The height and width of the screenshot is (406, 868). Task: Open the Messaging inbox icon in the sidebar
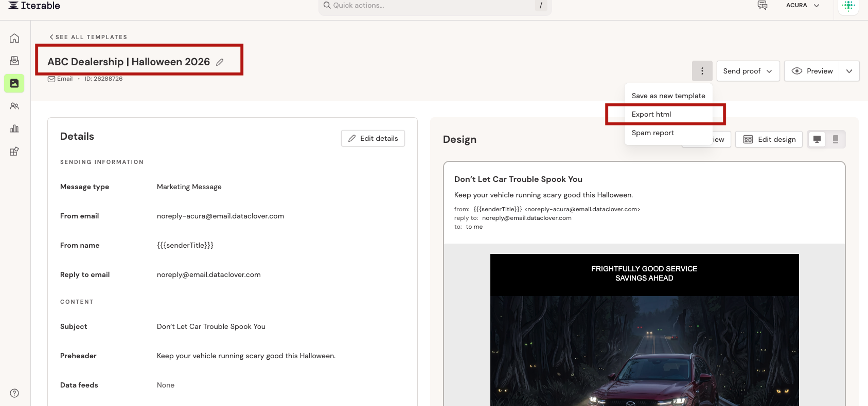14,61
